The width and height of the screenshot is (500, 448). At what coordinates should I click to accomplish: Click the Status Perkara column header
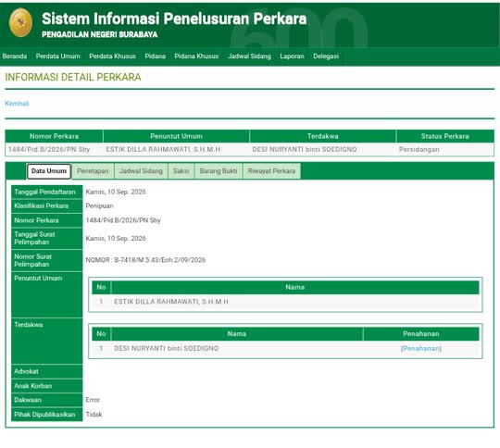(445, 136)
